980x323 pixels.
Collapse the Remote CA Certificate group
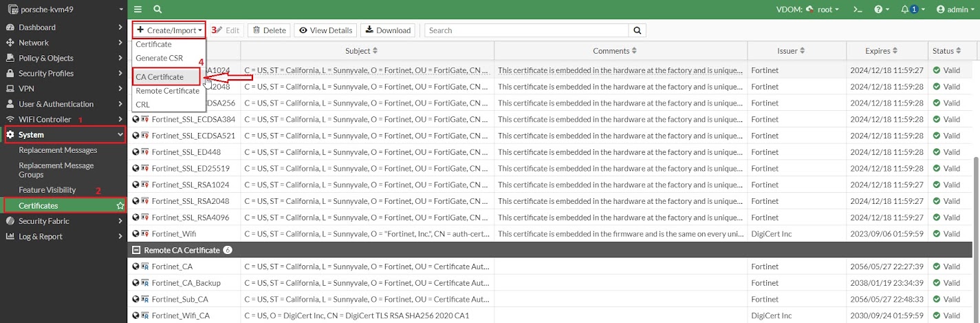click(136, 250)
